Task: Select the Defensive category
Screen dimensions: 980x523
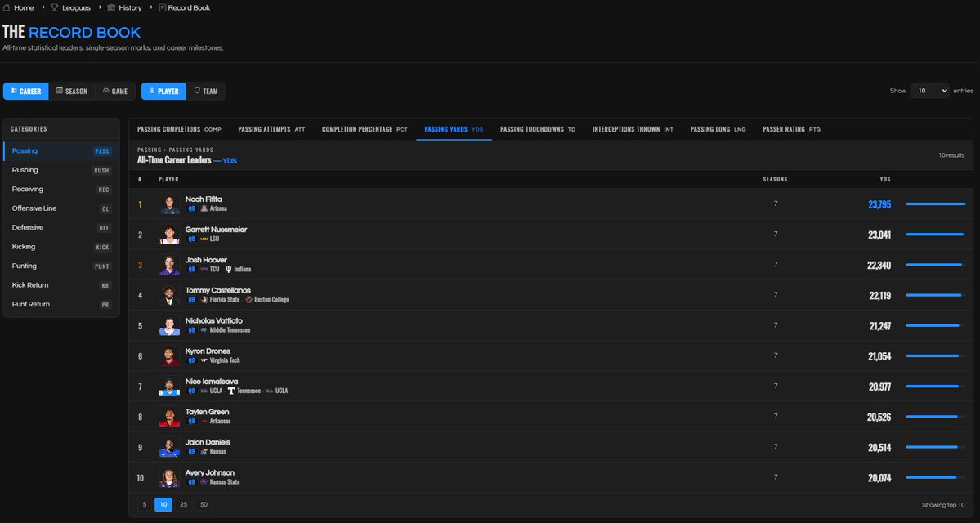Action: click(x=61, y=227)
